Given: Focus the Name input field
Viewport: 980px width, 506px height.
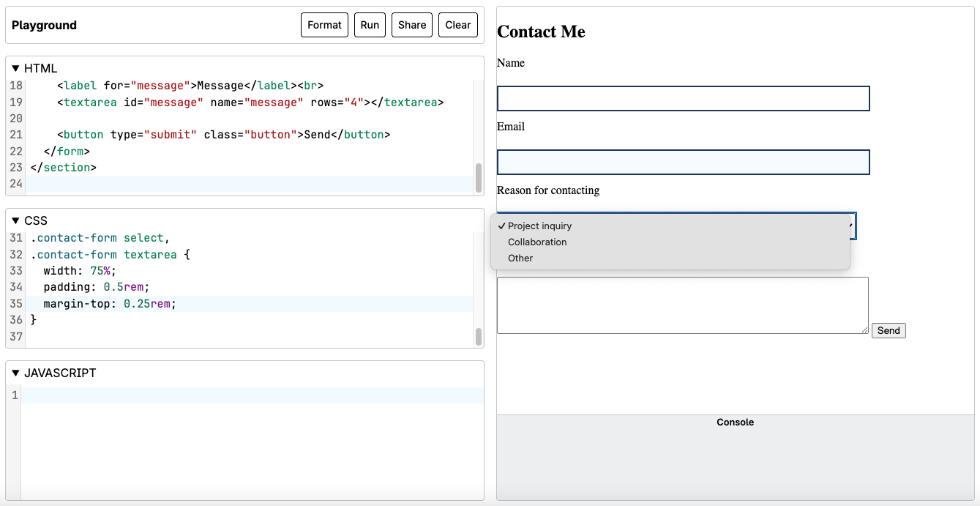Looking at the screenshot, I should click(684, 99).
